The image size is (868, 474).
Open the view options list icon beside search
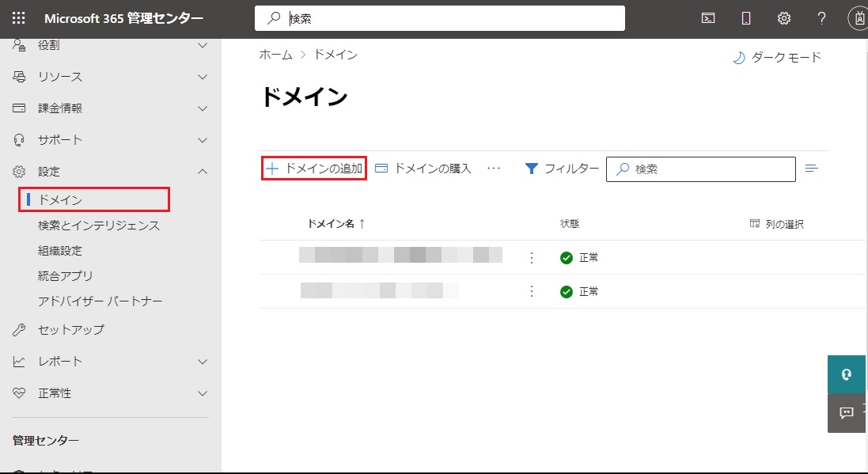point(811,168)
